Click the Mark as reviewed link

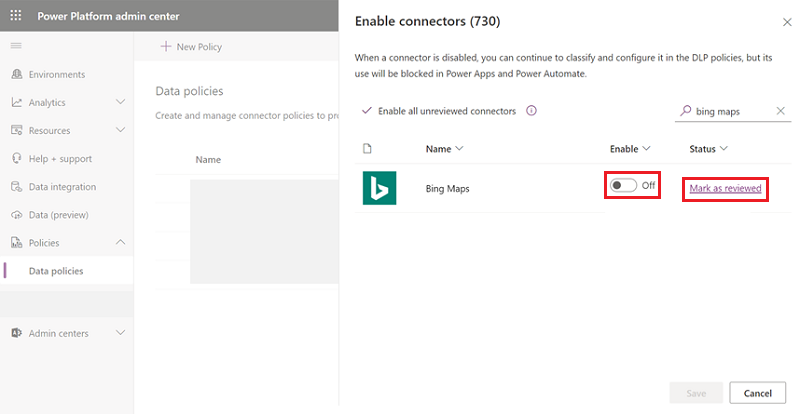725,188
